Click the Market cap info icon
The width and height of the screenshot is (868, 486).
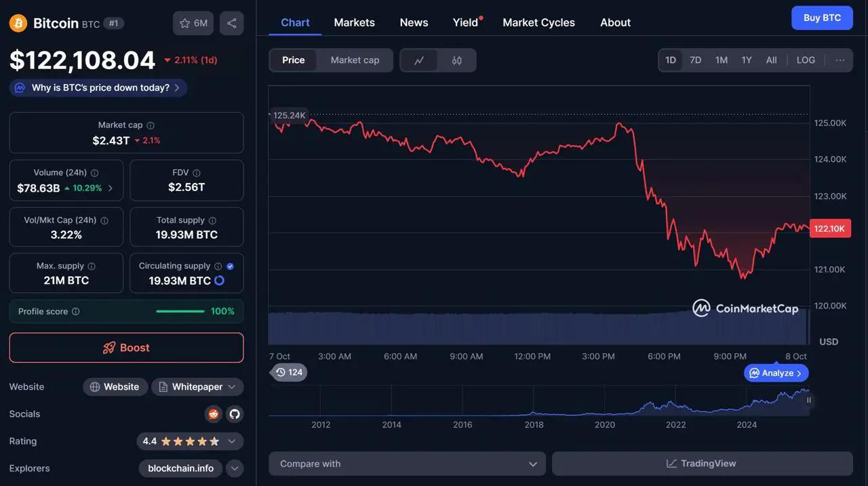tap(151, 125)
